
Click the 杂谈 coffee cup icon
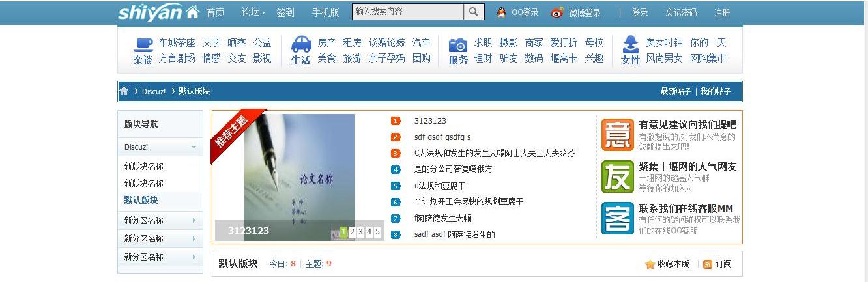tap(143, 44)
